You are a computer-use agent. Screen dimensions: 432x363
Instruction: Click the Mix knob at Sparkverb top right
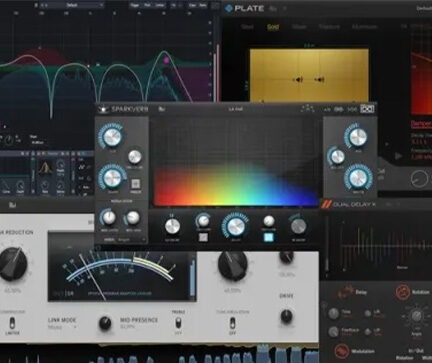tap(357, 136)
